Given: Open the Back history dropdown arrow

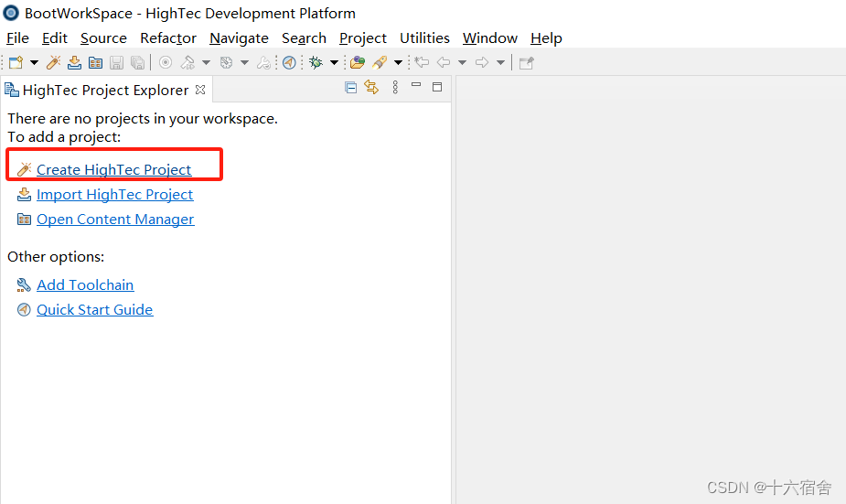Looking at the screenshot, I should [x=462, y=62].
